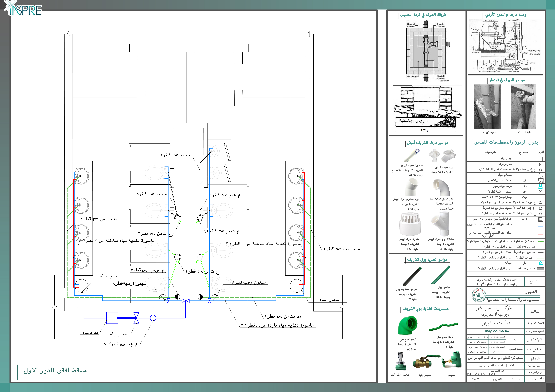Click the cyan western toilet legend symbol
The width and height of the screenshot is (555, 392).
(541, 186)
